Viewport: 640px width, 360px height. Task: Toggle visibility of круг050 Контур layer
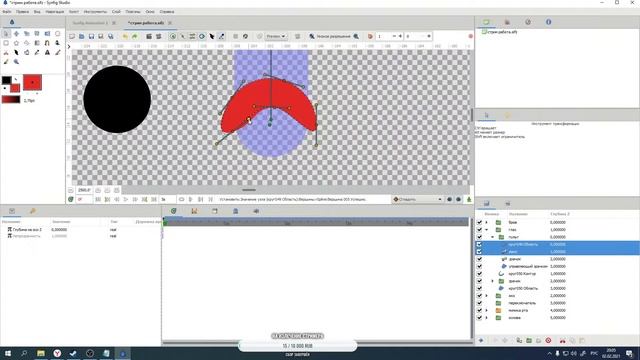[479, 274]
